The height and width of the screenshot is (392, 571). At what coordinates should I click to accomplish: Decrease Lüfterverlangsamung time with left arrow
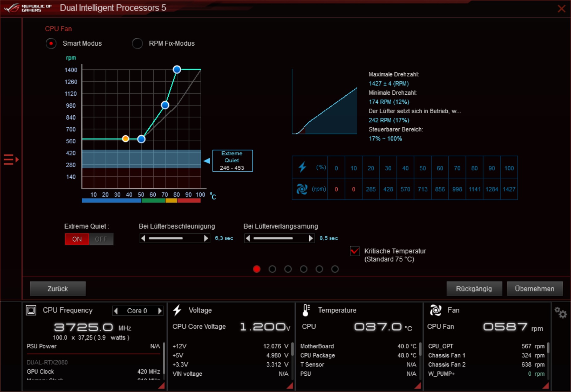coord(248,238)
